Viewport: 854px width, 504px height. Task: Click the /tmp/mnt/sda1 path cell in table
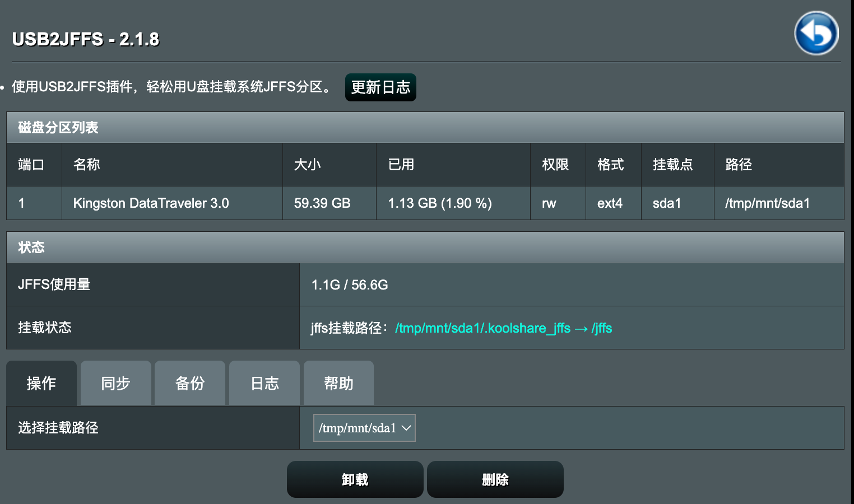(x=767, y=203)
